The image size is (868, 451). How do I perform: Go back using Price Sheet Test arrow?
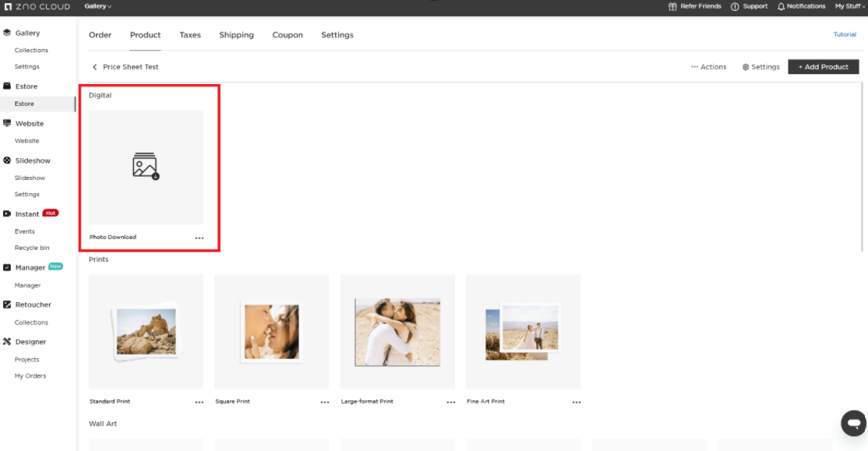click(95, 67)
